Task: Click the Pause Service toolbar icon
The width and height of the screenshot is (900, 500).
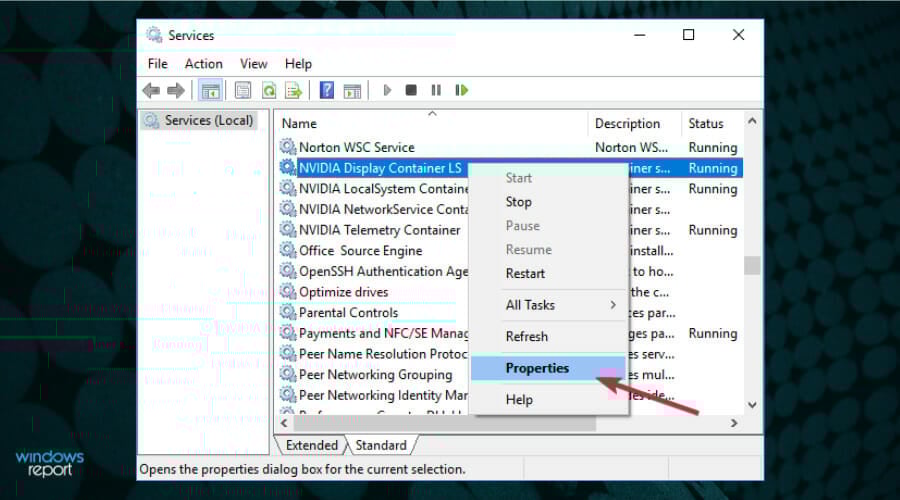Action: (436, 90)
